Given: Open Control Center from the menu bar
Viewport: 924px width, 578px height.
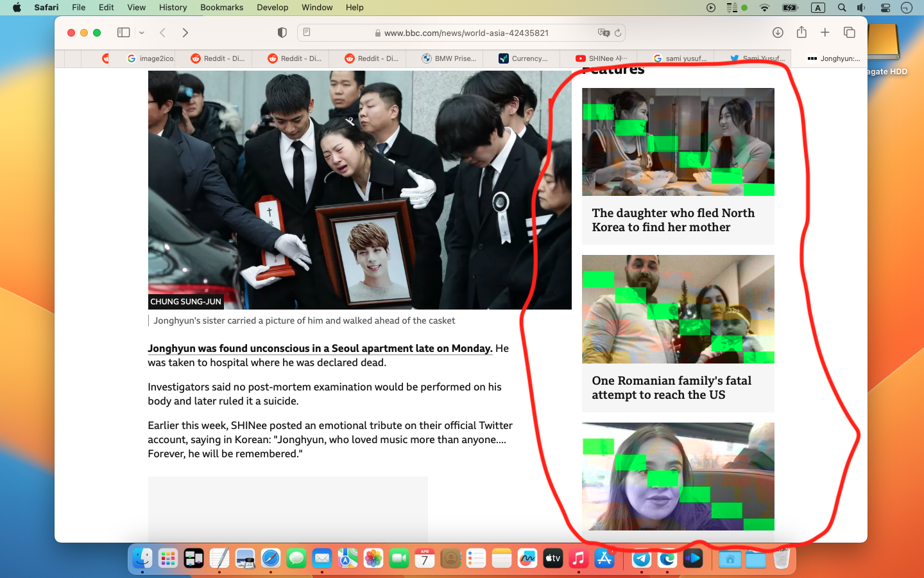Looking at the screenshot, I should coord(886,8).
